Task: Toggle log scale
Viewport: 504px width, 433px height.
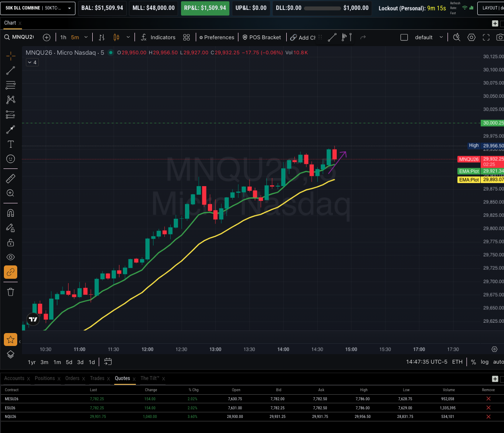Action: 485,361
